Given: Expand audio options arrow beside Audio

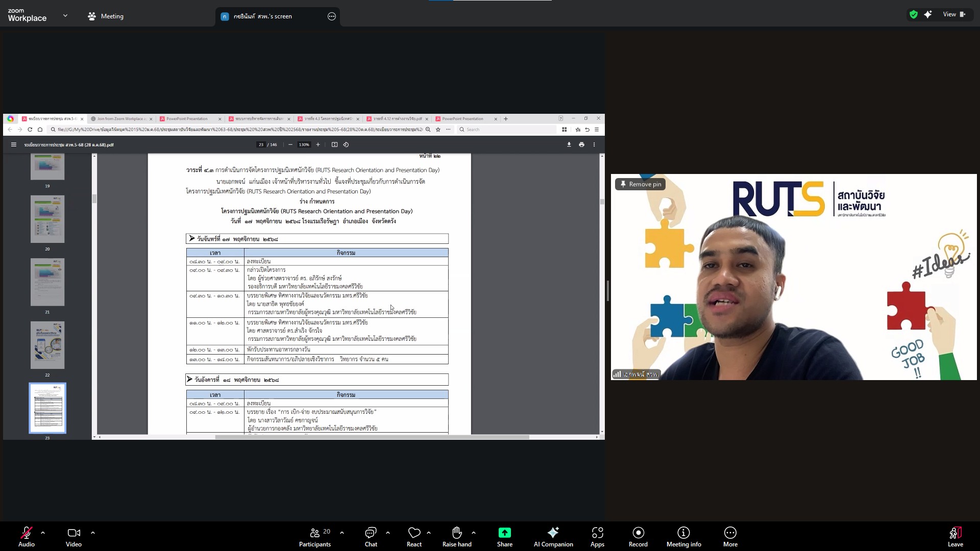Looking at the screenshot, I should (x=43, y=533).
